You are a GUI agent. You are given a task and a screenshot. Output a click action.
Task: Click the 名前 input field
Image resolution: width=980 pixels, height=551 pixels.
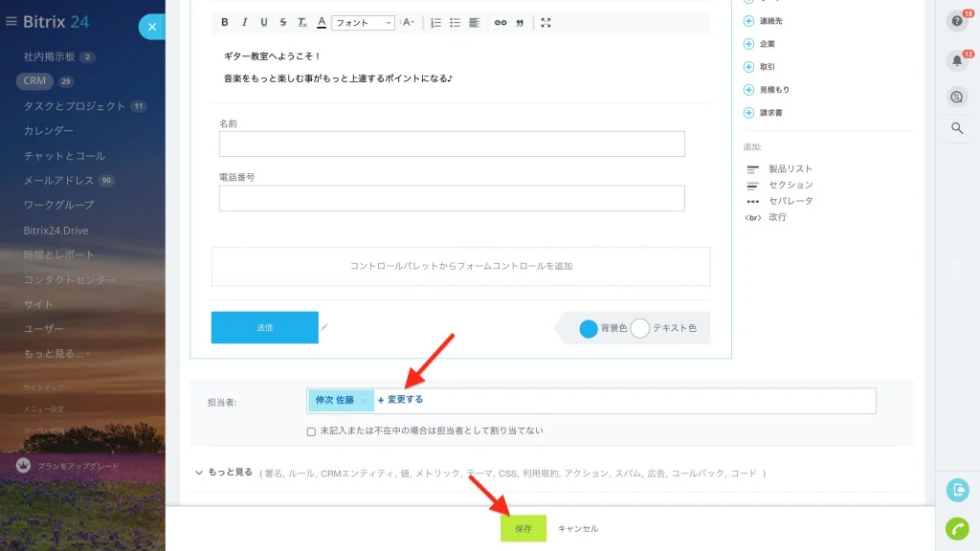click(452, 144)
